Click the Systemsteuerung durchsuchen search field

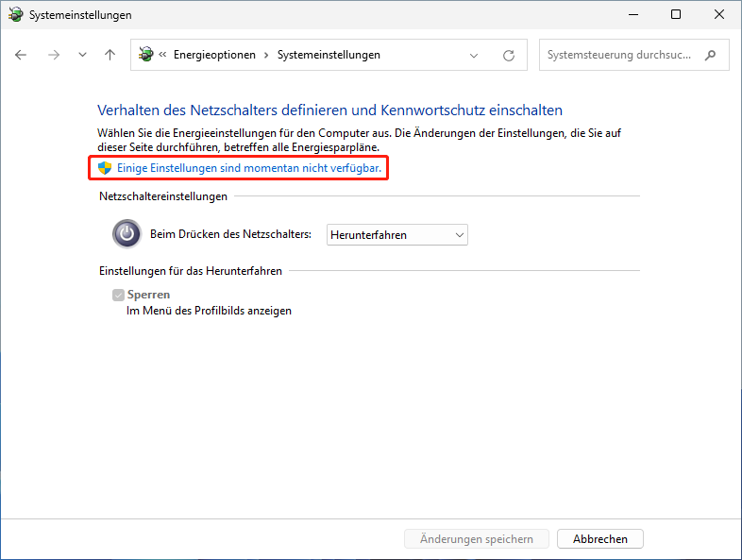pyautogui.click(x=634, y=55)
